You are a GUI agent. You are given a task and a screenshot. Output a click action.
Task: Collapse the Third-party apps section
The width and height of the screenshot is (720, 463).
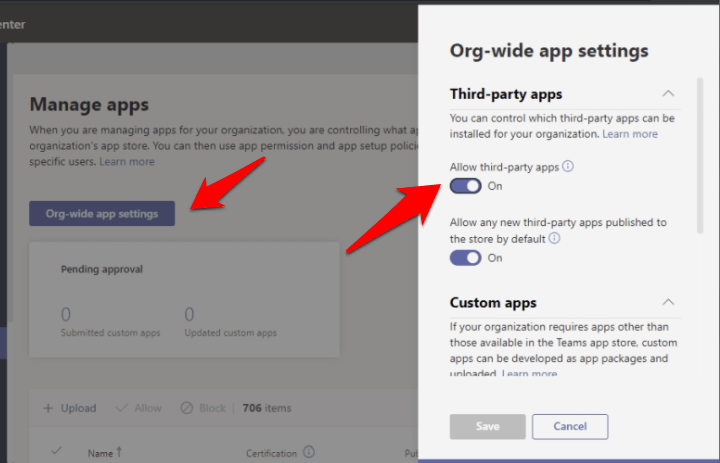click(x=668, y=94)
